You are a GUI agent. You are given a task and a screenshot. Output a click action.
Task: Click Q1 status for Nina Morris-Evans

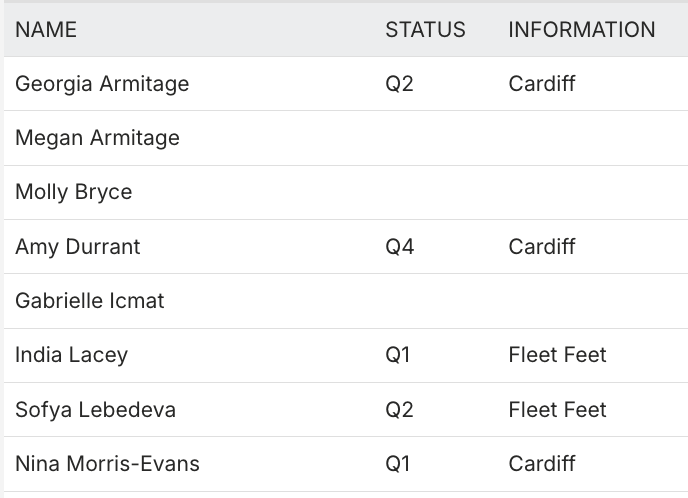(x=398, y=464)
